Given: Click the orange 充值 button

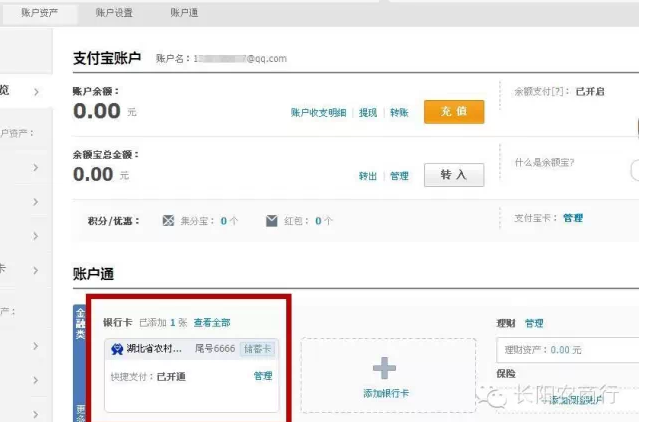Looking at the screenshot, I should point(454,112).
